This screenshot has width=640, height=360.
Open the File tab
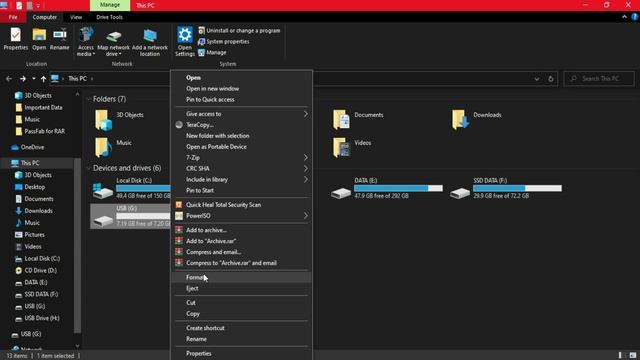[13, 17]
